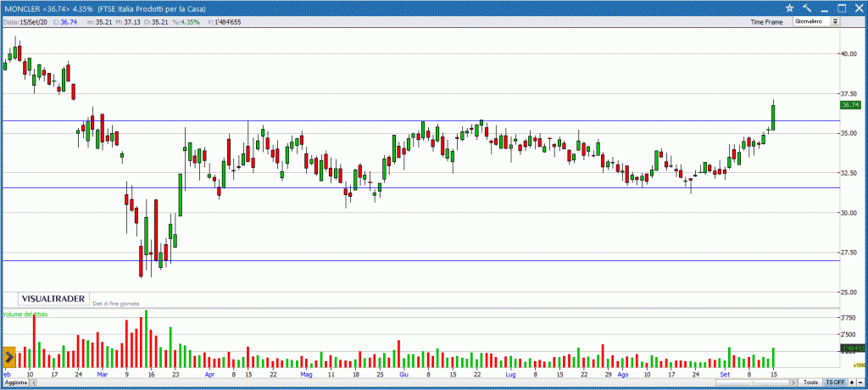
Task: Click the 2'500 volume axis label
Action: 849,335
